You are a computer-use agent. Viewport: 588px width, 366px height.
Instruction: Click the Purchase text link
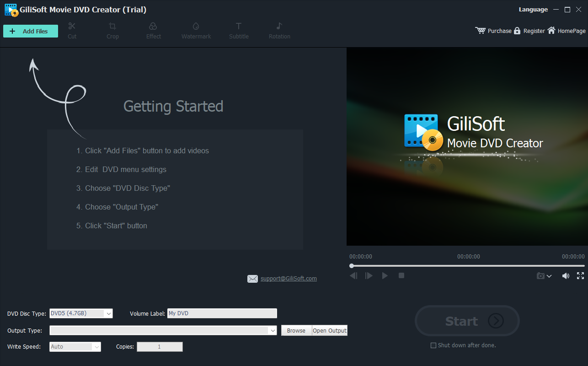click(500, 31)
